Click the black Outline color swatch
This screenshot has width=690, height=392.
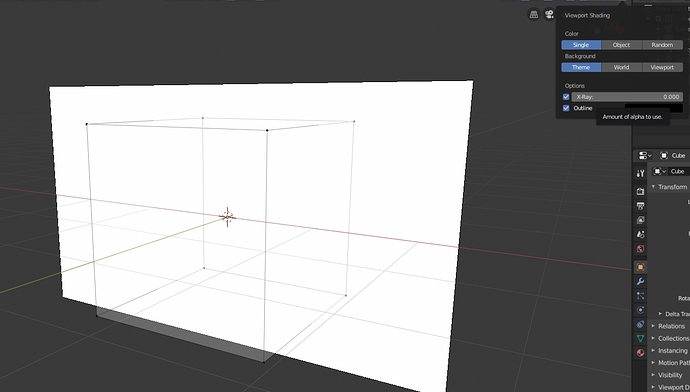click(x=653, y=107)
